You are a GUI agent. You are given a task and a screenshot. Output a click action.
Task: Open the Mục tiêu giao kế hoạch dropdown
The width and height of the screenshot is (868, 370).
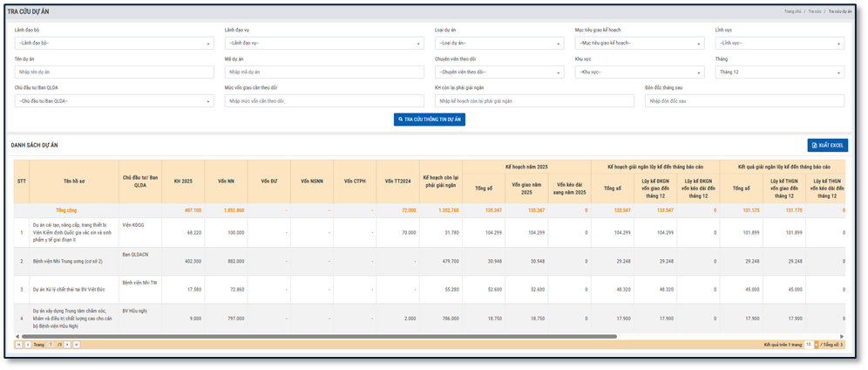tap(639, 43)
